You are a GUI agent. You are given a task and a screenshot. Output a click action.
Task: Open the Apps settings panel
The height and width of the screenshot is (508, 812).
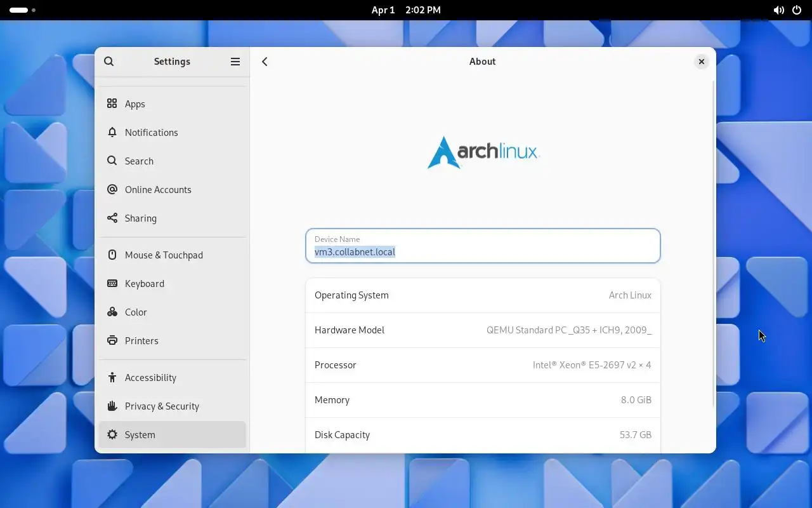pos(172,104)
